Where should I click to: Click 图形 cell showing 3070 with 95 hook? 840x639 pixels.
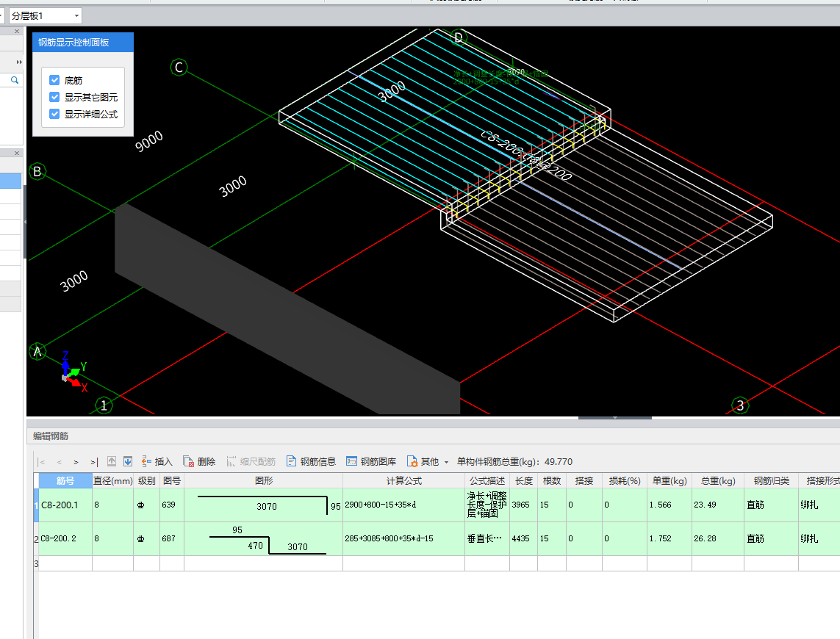coord(264,505)
